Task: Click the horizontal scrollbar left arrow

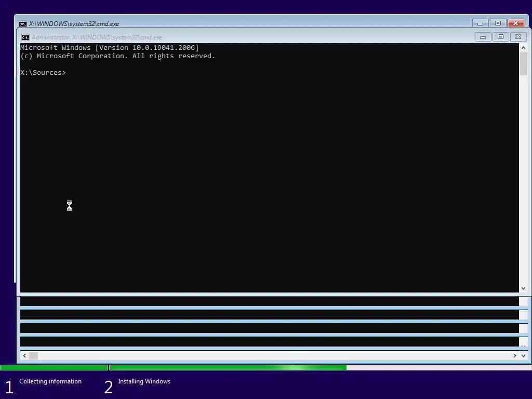Action: (24, 355)
